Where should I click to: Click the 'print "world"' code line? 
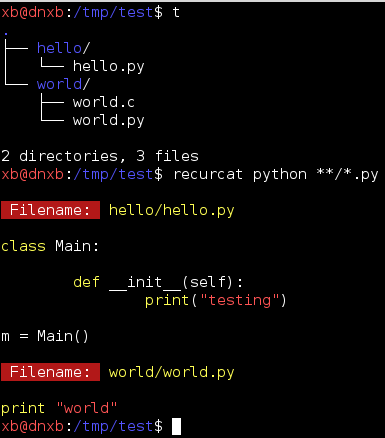click(x=59, y=408)
